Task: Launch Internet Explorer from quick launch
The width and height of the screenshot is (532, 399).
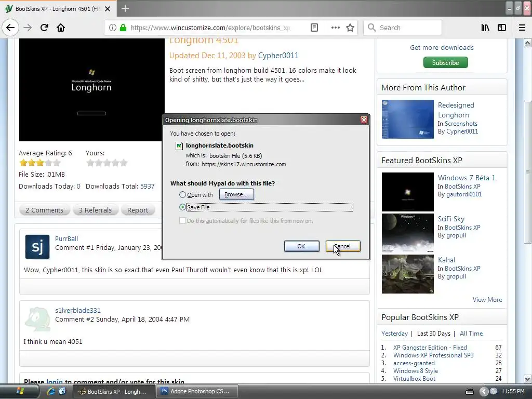Action: click(51, 391)
